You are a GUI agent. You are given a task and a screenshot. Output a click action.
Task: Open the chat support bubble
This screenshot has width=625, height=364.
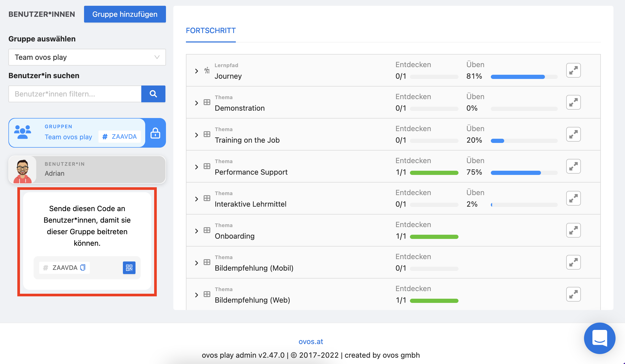pyautogui.click(x=600, y=338)
